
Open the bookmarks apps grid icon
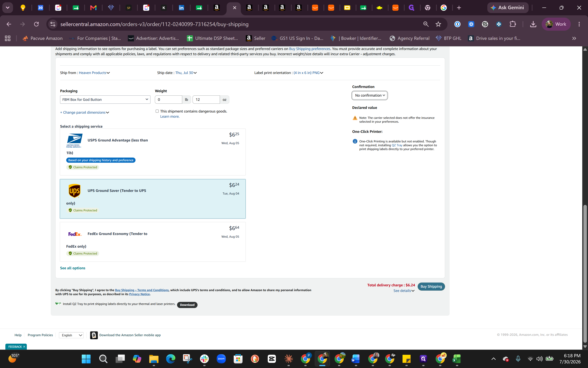(x=8, y=38)
